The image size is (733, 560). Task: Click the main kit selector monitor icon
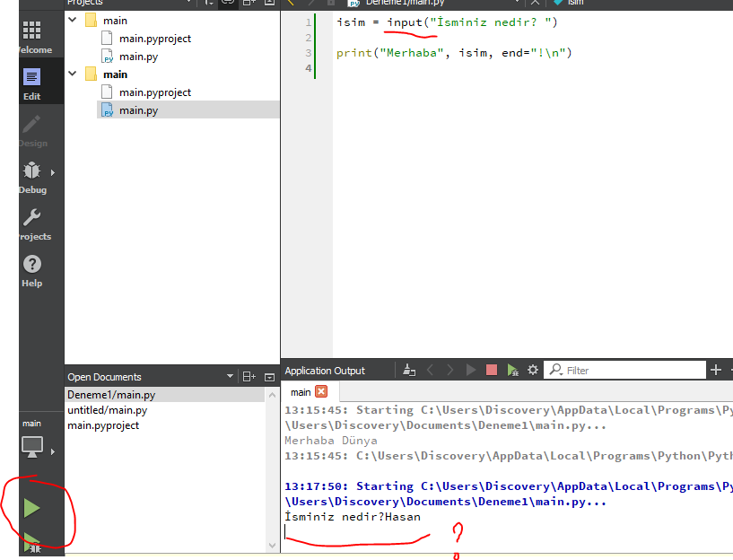coord(31,447)
